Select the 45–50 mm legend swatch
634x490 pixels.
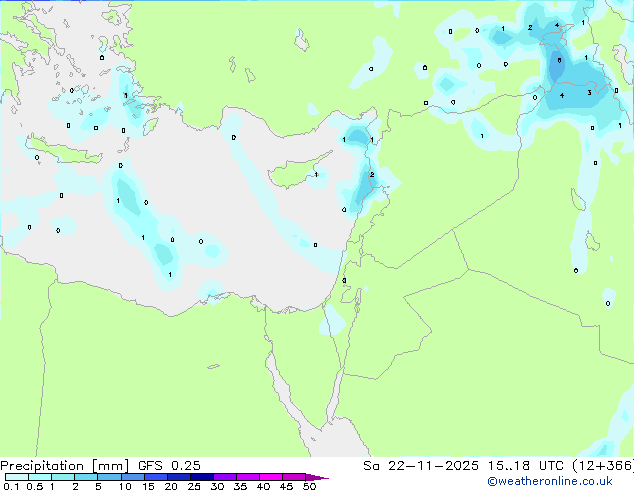pyautogui.click(x=294, y=477)
